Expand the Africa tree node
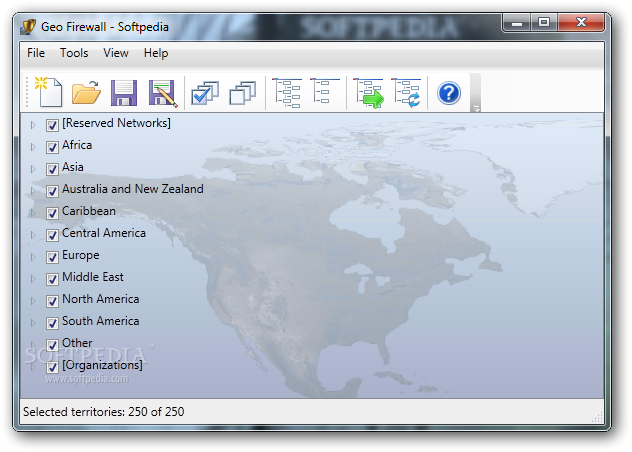The height and width of the screenshot is (452, 632). (x=33, y=147)
